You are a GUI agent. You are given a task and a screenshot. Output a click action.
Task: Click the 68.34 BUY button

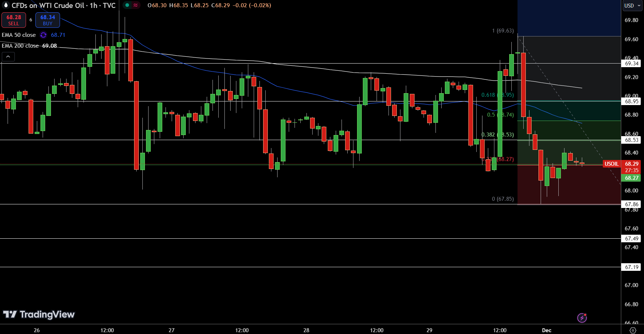point(48,20)
